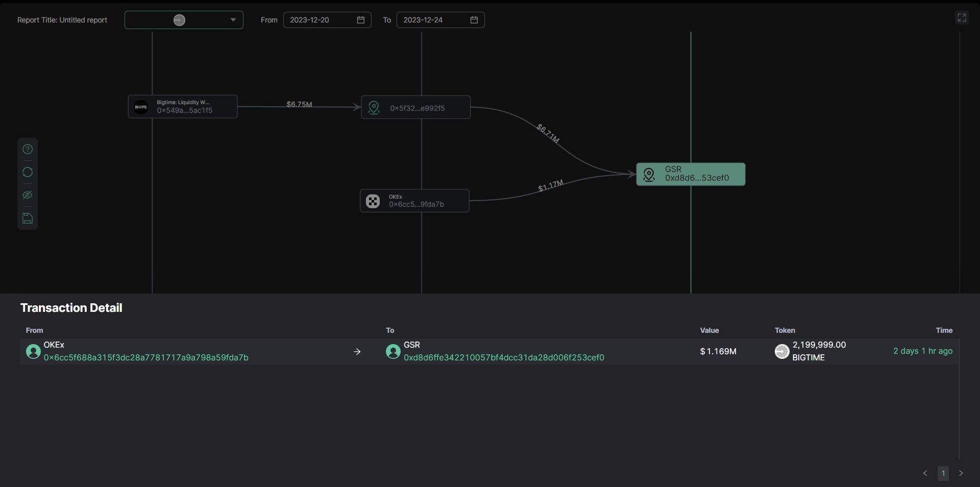This screenshot has height=487, width=980.
Task: Click the token dropdown caret arrow
Action: (233, 20)
